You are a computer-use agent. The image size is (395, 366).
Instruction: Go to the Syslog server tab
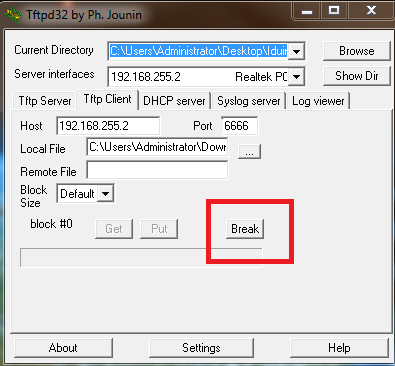pos(249,101)
